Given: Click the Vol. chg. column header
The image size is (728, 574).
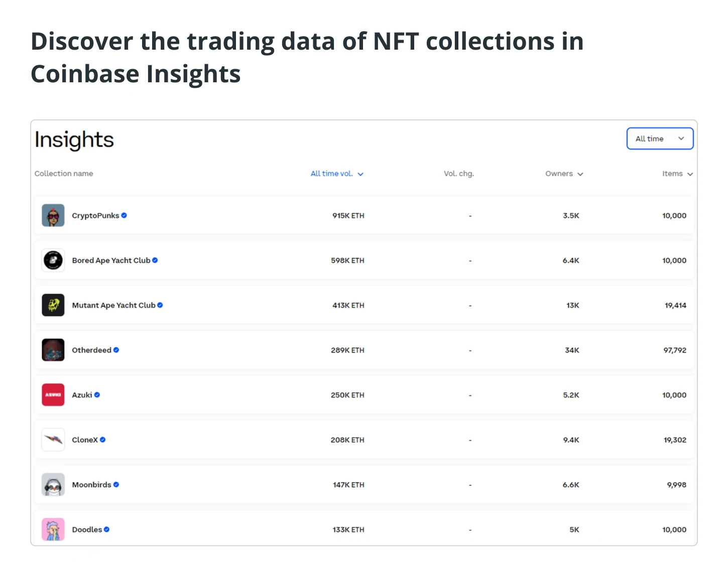Looking at the screenshot, I should pyautogui.click(x=458, y=174).
